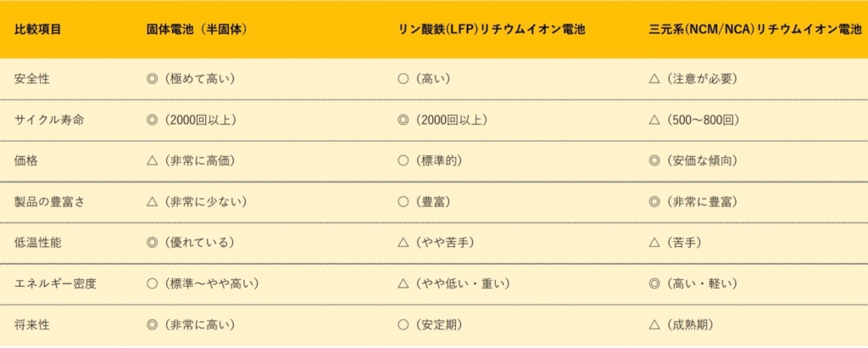Select the ◎（非常に豊富） cell
This screenshot has height=348, width=868.
coord(693,202)
